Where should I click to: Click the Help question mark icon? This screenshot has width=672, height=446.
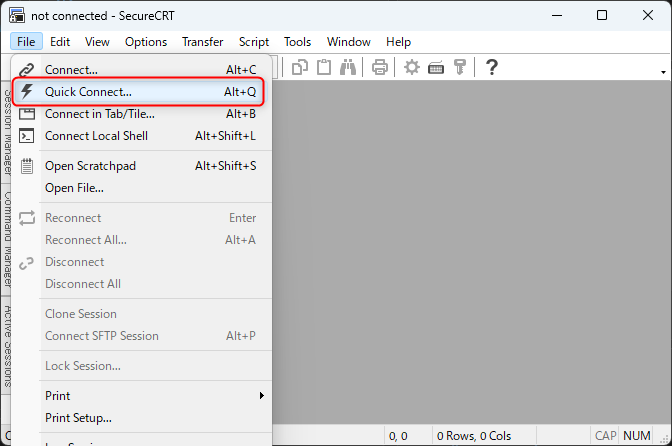[492, 67]
